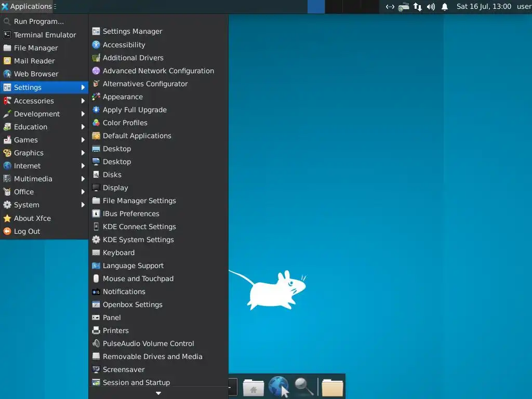Open Session and Startup
The width and height of the screenshot is (532, 399).
pyautogui.click(x=158, y=382)
